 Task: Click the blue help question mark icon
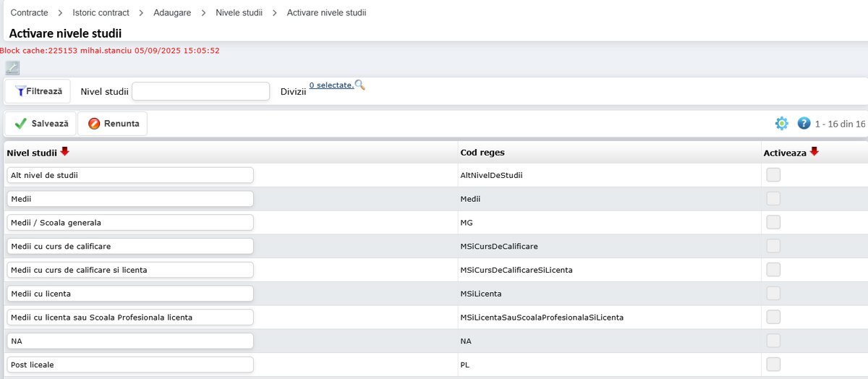pos(804,124)
